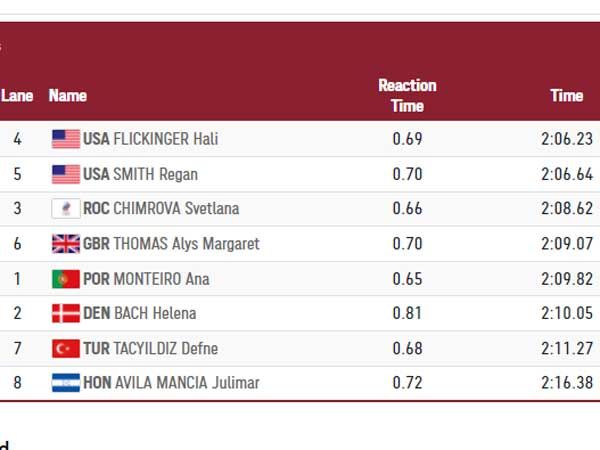Click the Denmark flag icon
The image size is (600, 450).
65,314
